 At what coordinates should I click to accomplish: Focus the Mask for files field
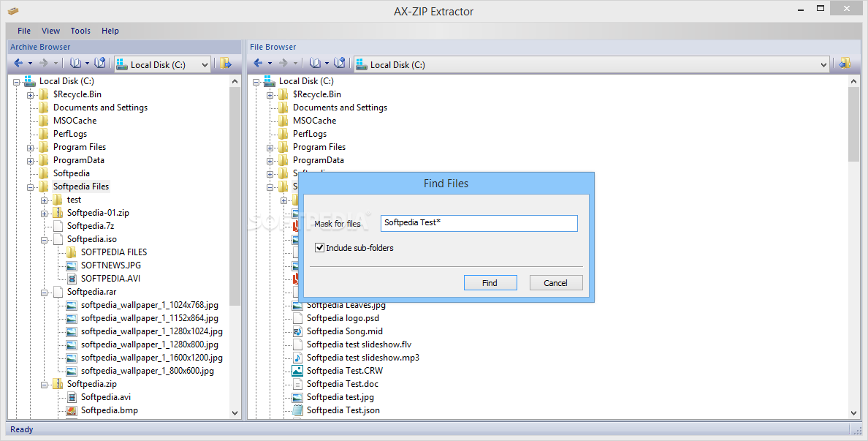tap(479, 223)
